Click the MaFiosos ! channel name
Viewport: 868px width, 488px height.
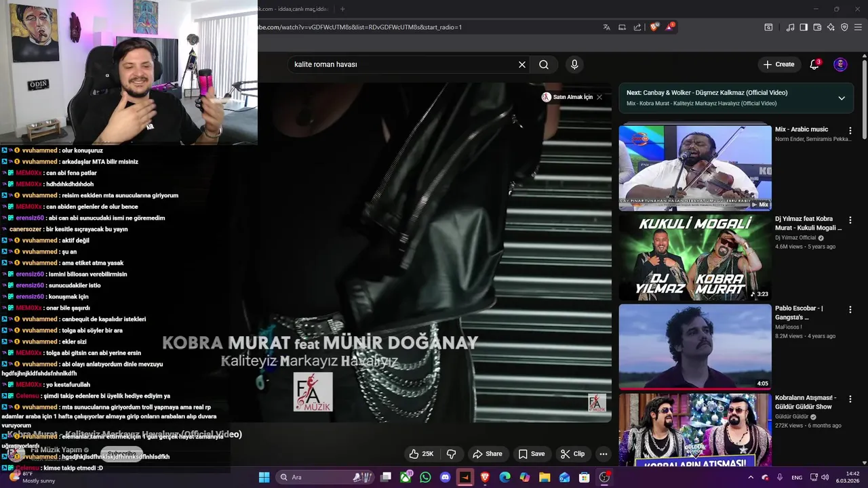click(789, 327)
